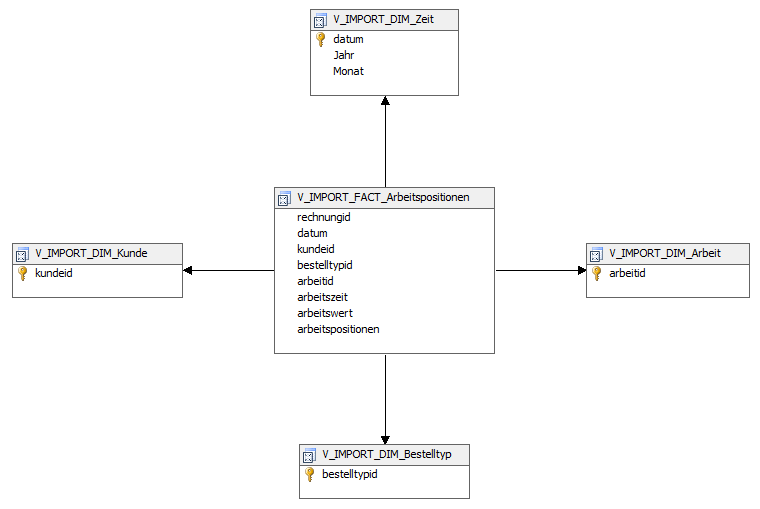Click the table icon of V_IMPORT_DIM_Bestelltyp

(x=309, y=456)
